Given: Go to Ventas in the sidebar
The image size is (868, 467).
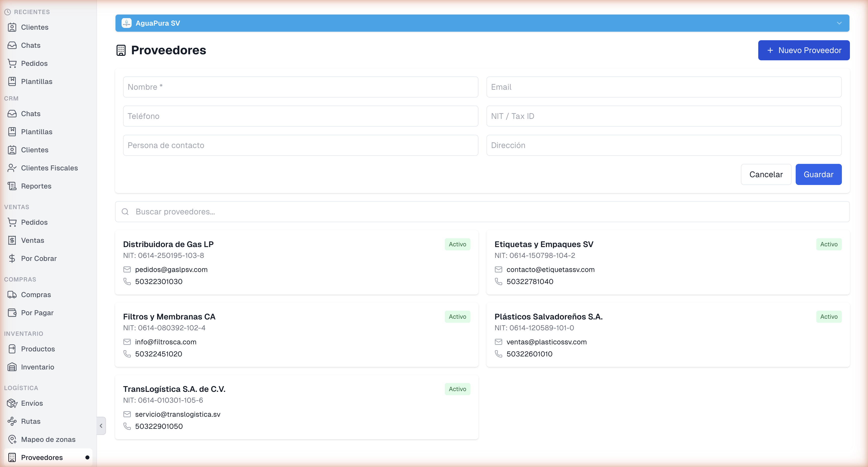Looking at the screenshot, I should 32,240.
